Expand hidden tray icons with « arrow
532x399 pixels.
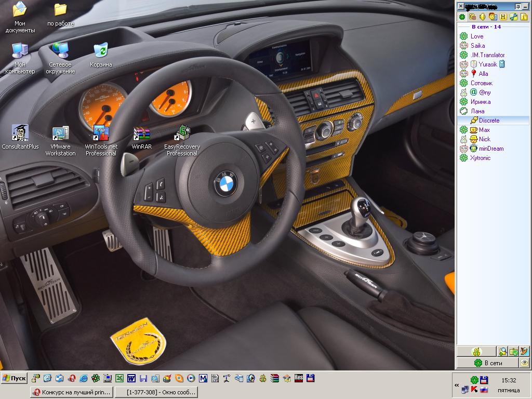pyautogui.click(x=457, y=385)
